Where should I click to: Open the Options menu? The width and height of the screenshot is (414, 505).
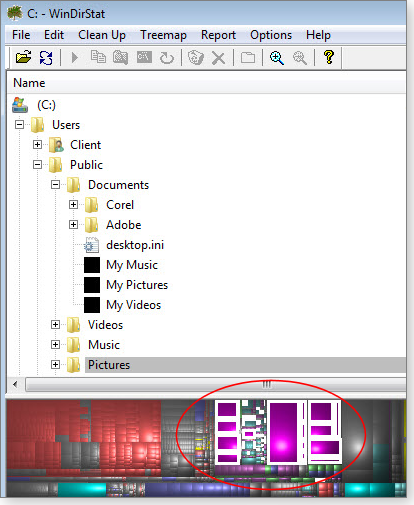[x=271, y=35]
